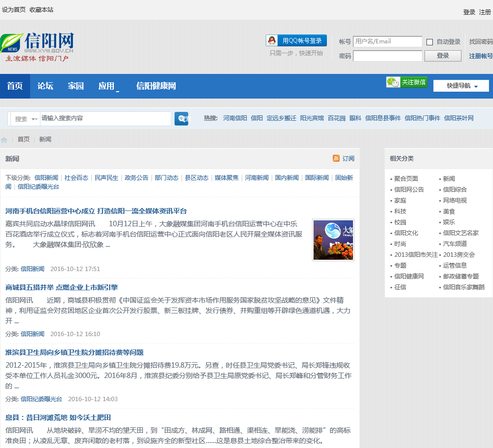Select 网络电视 in related categories
Image resolution: width=493 pixels, height=448 pixels.
455,200
